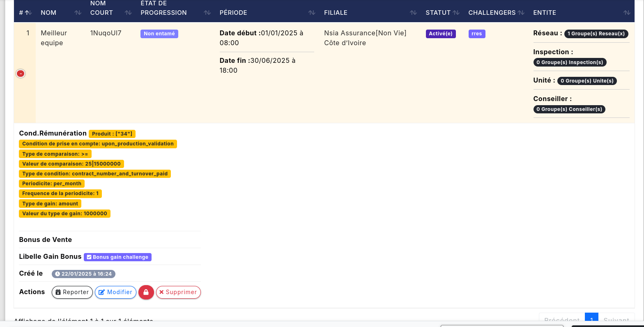Click the Supprimer button
This screenshot has width=644, height=327.
(178, 292)
